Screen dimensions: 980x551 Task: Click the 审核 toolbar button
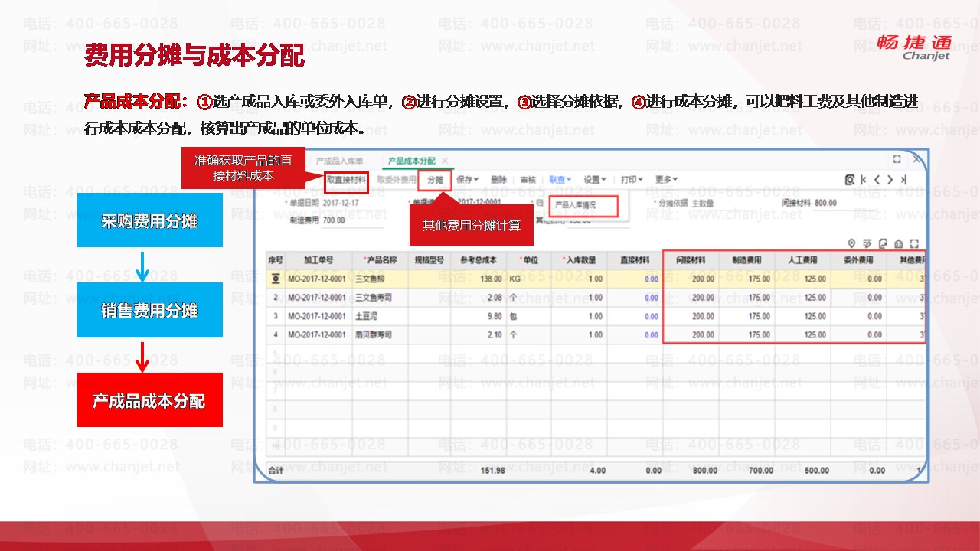point(528,180)
